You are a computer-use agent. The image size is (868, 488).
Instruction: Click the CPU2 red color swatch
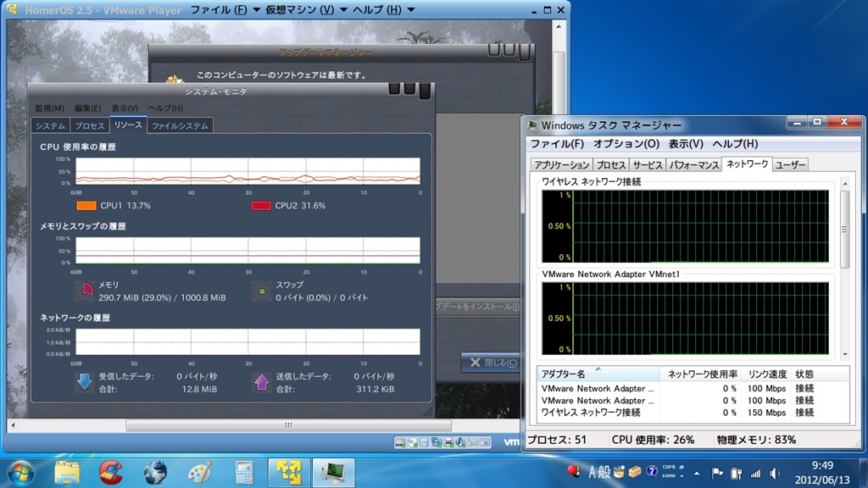pos(261,206)
